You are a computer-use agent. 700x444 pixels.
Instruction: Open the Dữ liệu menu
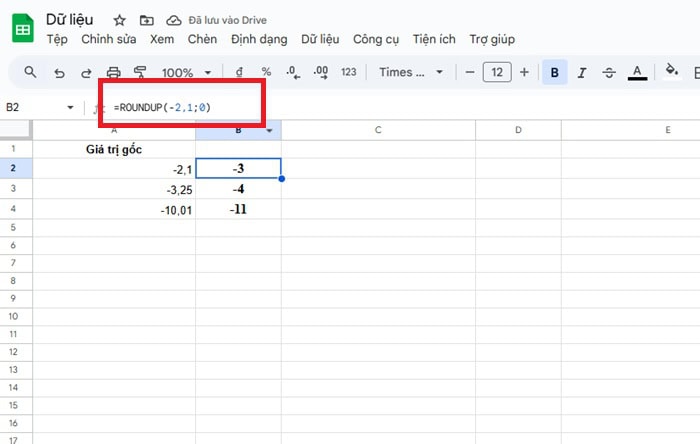click(320, 39)
